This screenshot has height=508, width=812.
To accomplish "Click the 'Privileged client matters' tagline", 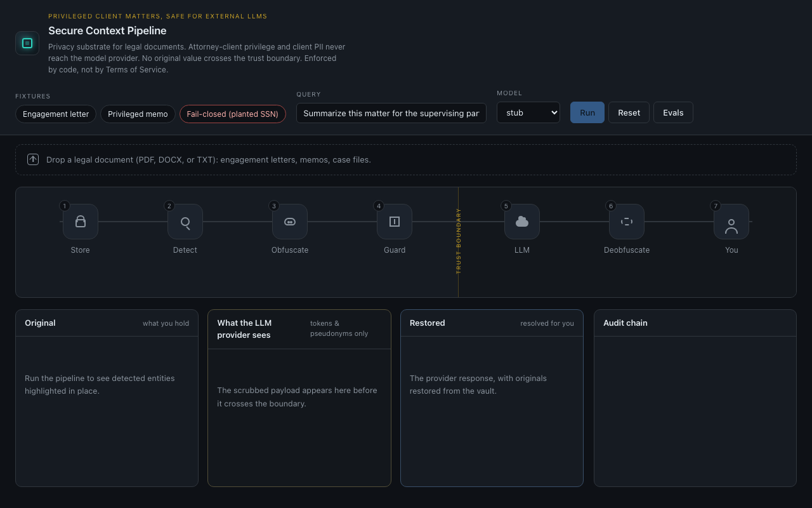I will (x=158, y=16).
